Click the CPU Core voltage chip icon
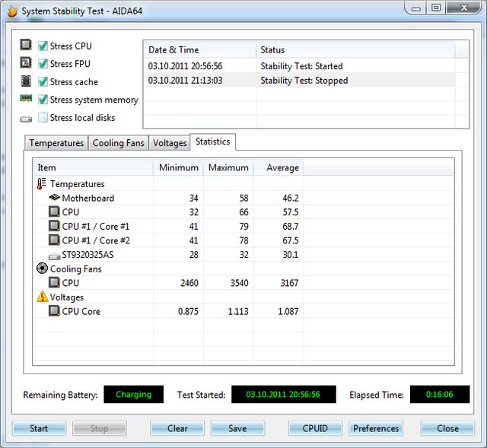 pos(54,311)
